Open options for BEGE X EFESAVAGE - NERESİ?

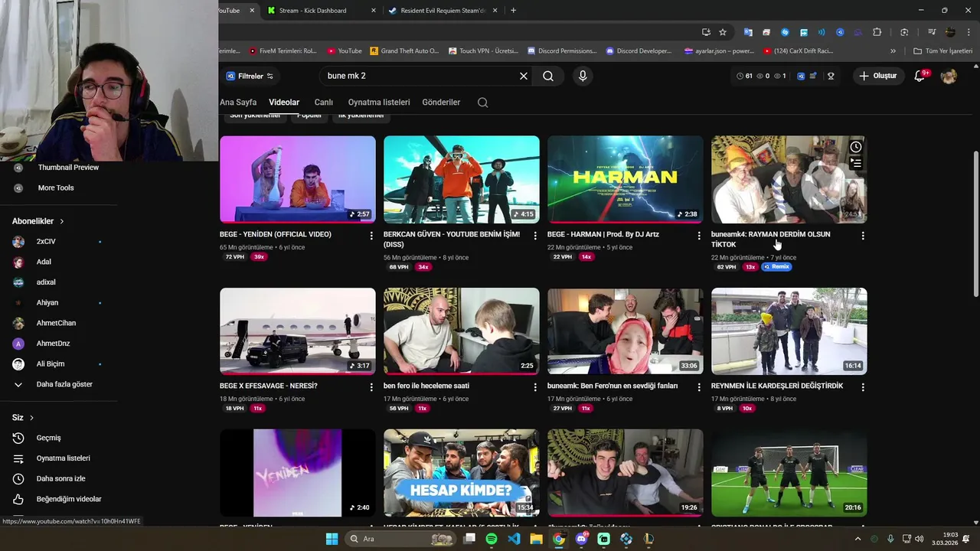[371, 387]
